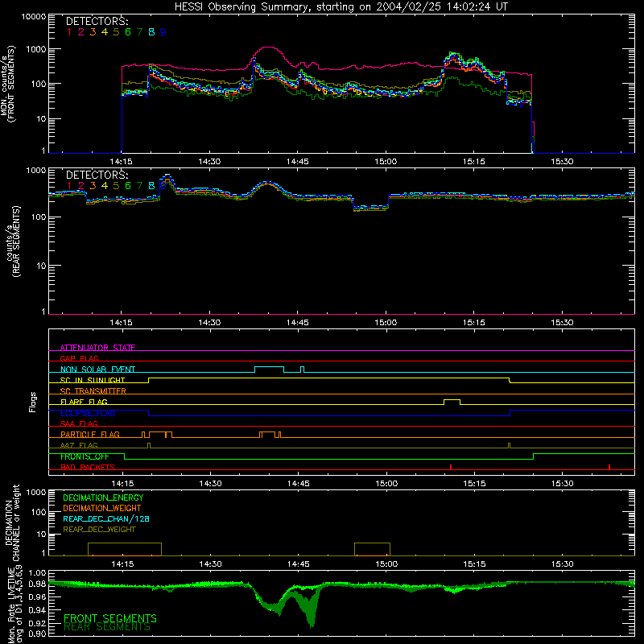Click the 15:00 tick label under rear segments plot

[x=386, y=323]
